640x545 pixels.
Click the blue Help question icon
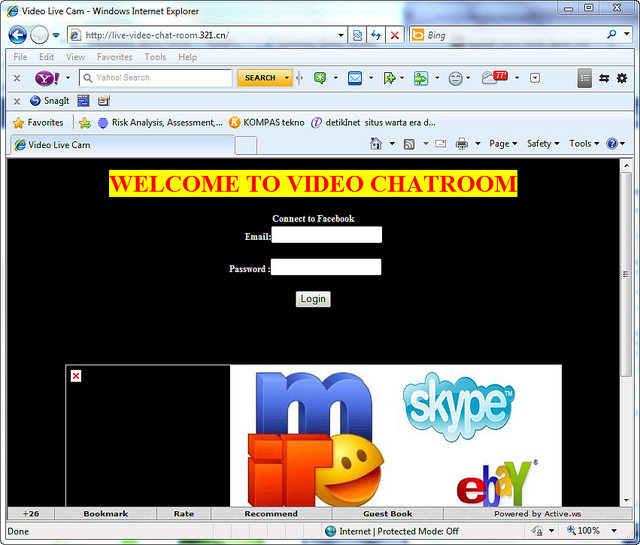[x=612, y=144]
